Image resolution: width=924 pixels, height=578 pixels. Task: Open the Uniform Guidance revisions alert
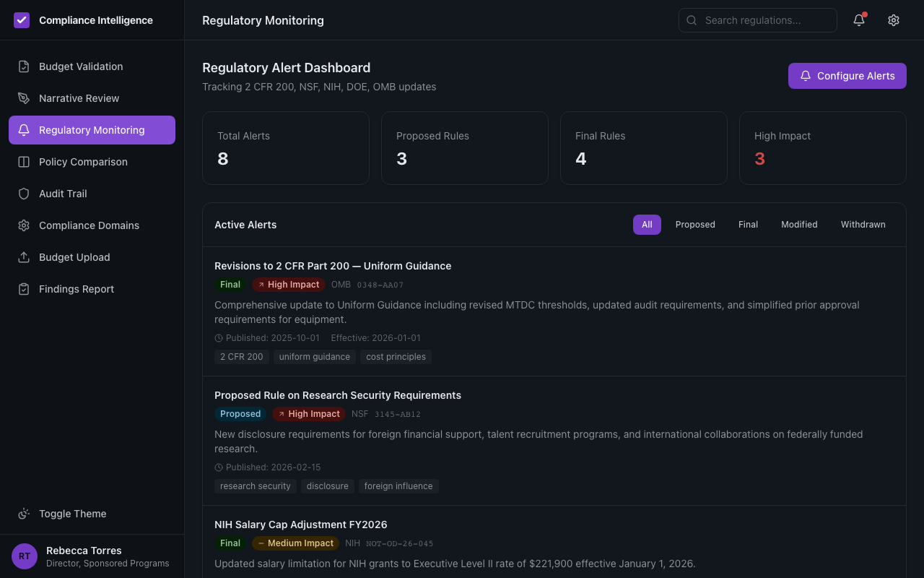tap(333, 265)
